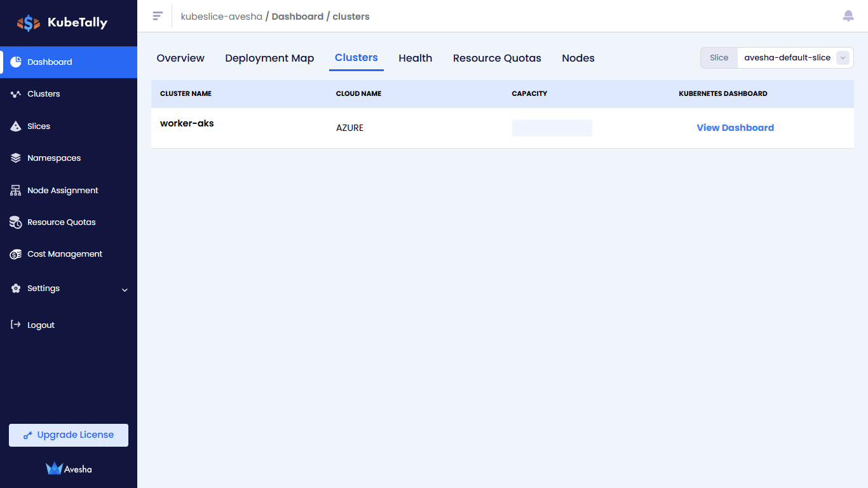Click the Logout arrow icon

(x=16, y=325)
